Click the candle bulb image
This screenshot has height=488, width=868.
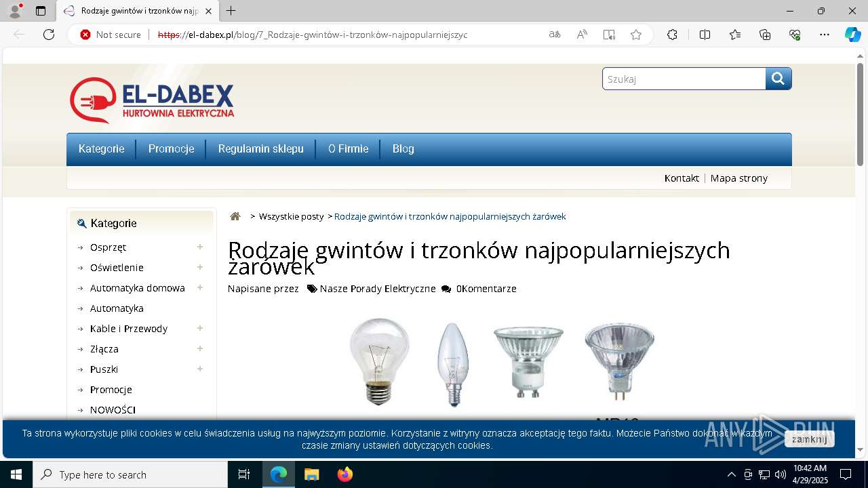[x=453, y=364]
